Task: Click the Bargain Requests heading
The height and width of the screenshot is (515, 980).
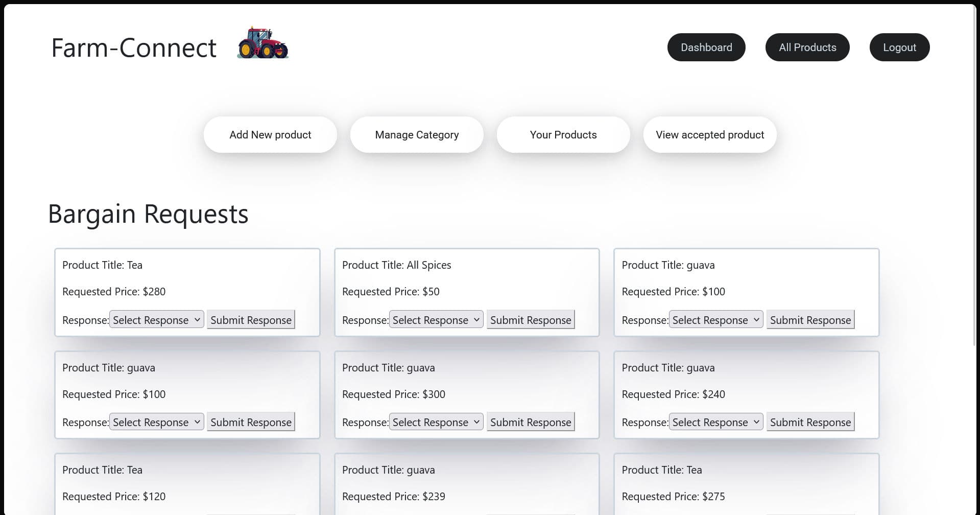Action: click(148, 214)
